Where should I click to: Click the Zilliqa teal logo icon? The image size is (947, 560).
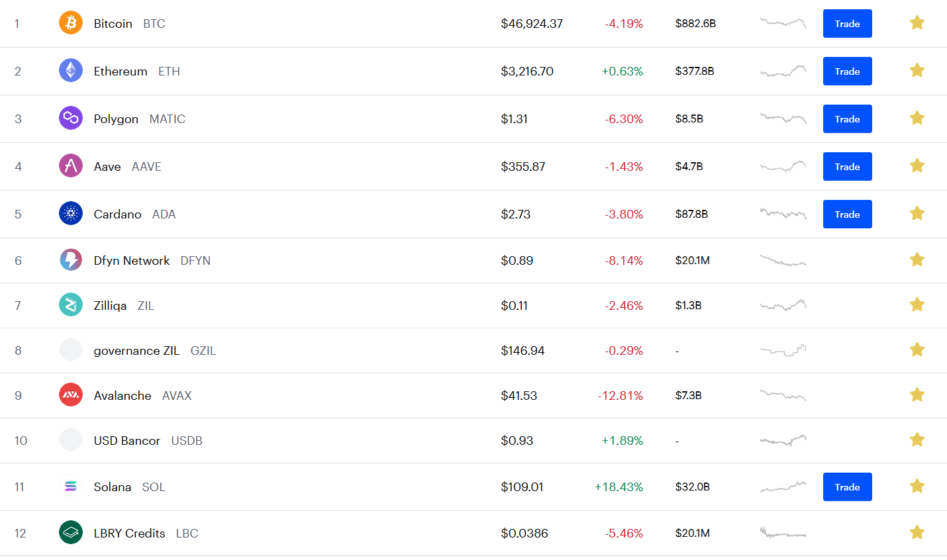tap(71, 305)
